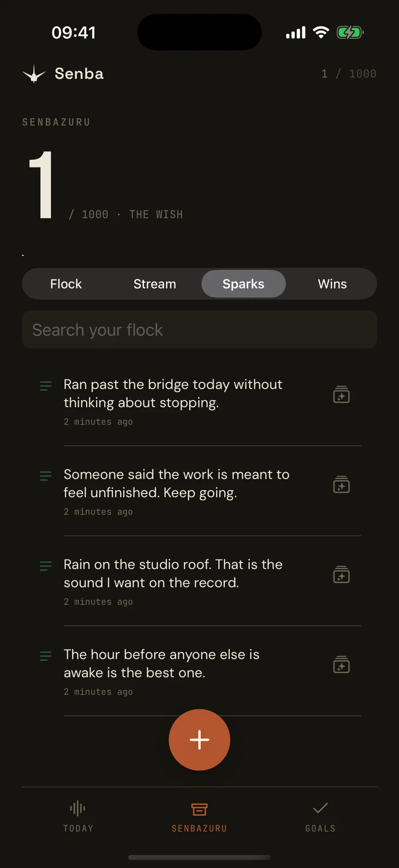Click the Search your flock field
The image size is (399, 868).
pos(199,330)
